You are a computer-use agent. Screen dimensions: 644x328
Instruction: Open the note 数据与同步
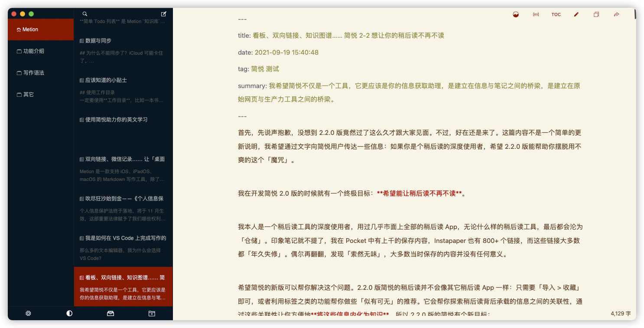pos(98,40)
